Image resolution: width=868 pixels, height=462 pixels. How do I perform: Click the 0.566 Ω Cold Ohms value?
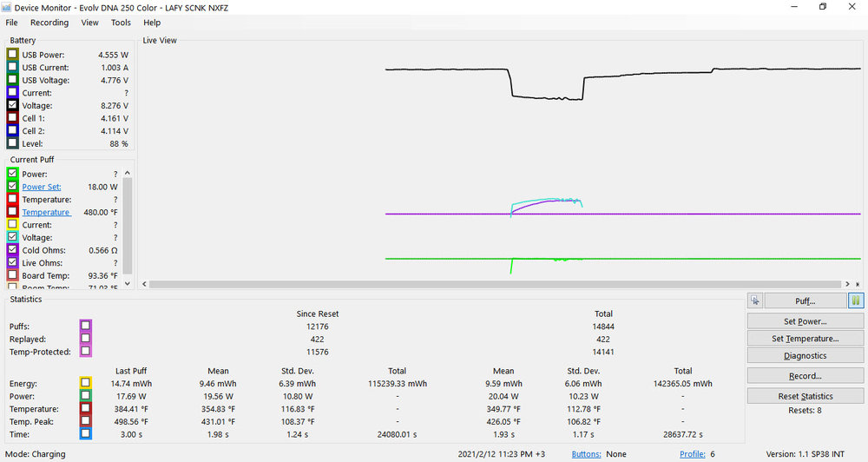click(103, 250)
